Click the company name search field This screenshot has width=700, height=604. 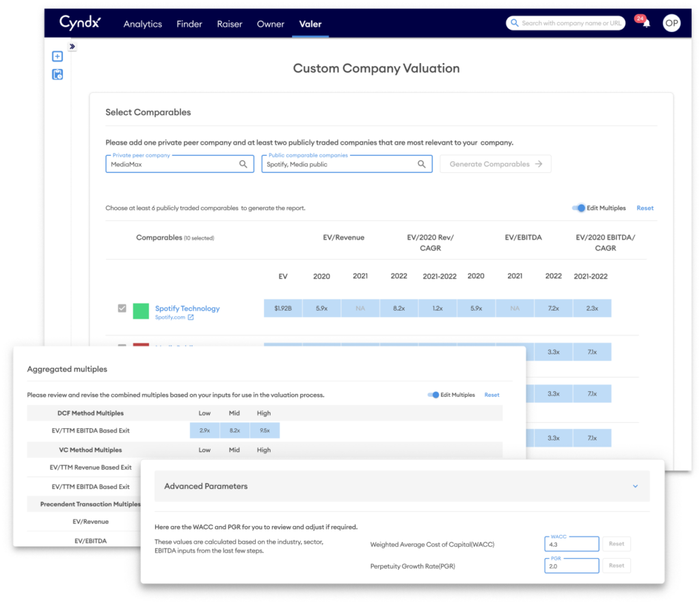565,23
